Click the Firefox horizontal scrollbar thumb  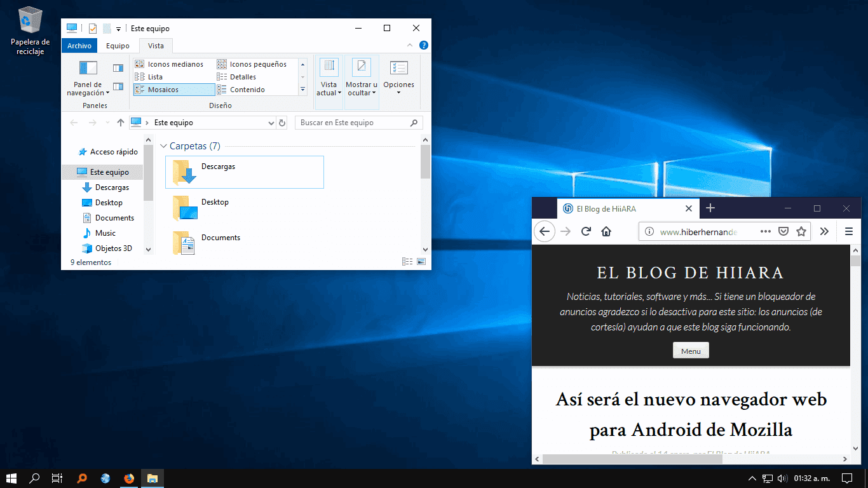[632, 459]
